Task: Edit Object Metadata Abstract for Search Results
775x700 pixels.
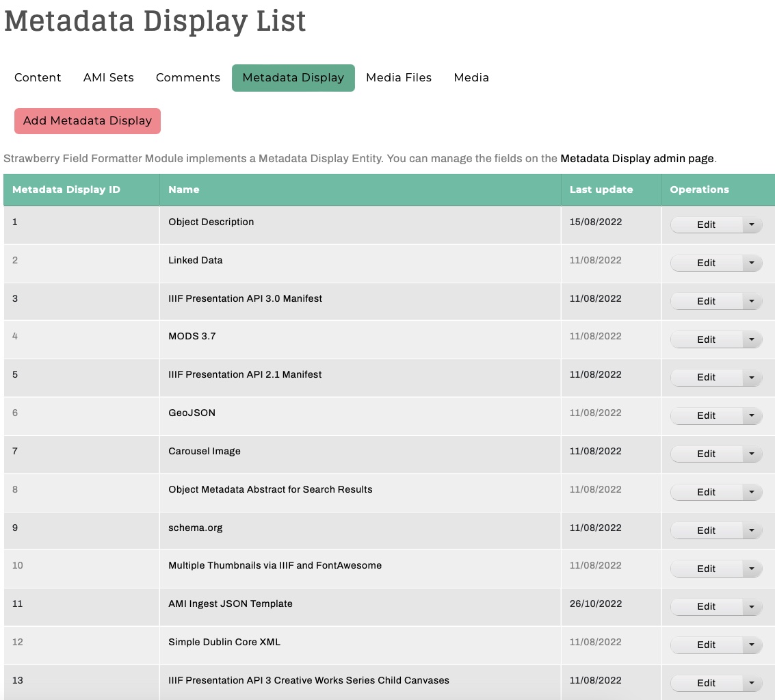Action: [x=706, y=492]
